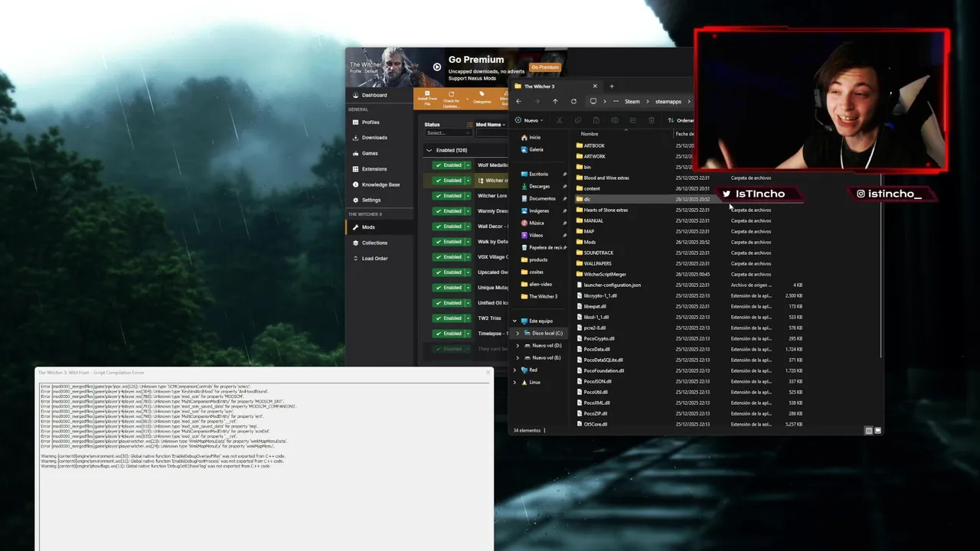Open the ellipsis path overflow in Explorer

coord(616,101)
